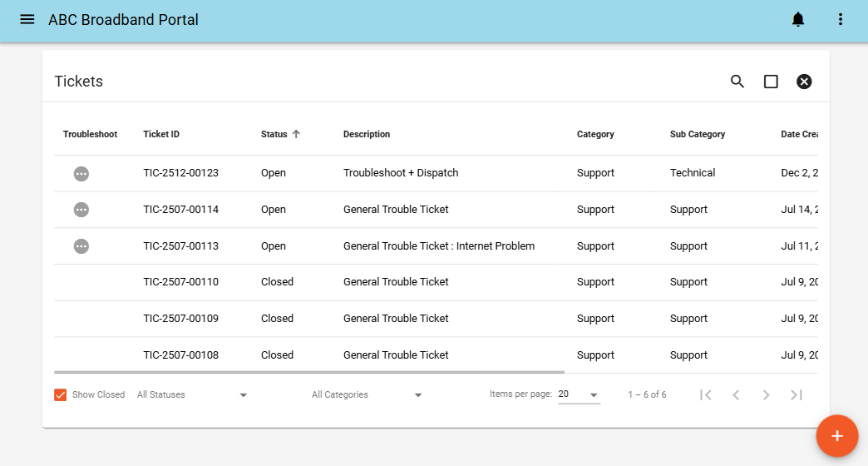This screenshot has height=466, width=868.
Task: Add a new ticket with plus button
Action: [x=837, y=436]
